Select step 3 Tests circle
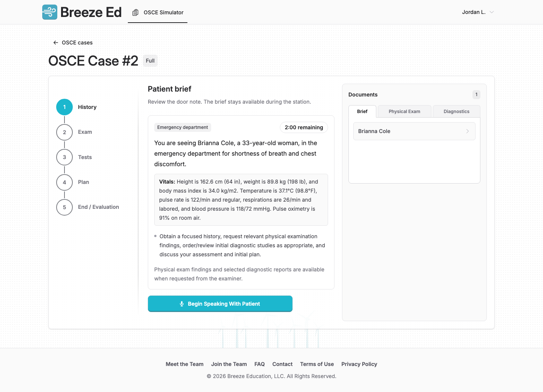This screenshot has width=543, height=392. pos(64,157)
